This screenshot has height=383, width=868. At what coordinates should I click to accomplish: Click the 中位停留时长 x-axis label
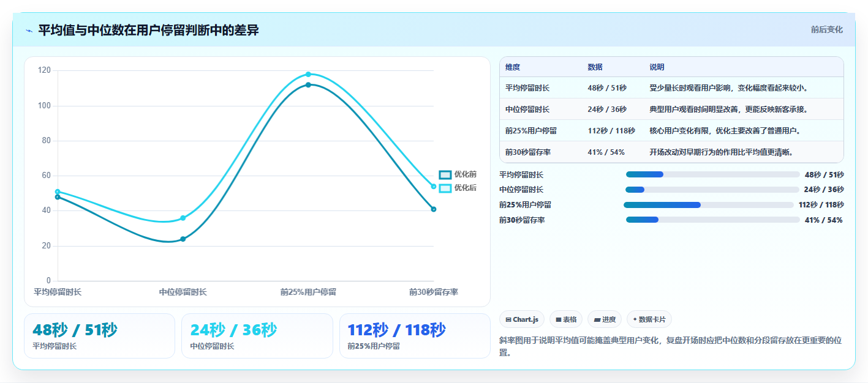coord(183,292)
